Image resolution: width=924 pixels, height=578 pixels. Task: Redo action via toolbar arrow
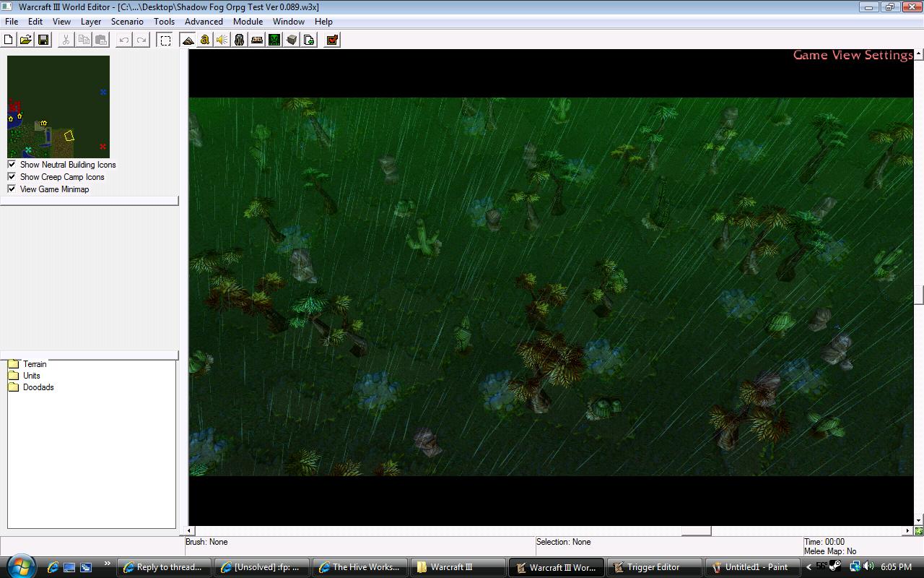pyautogui.click(x=141, y=40)
